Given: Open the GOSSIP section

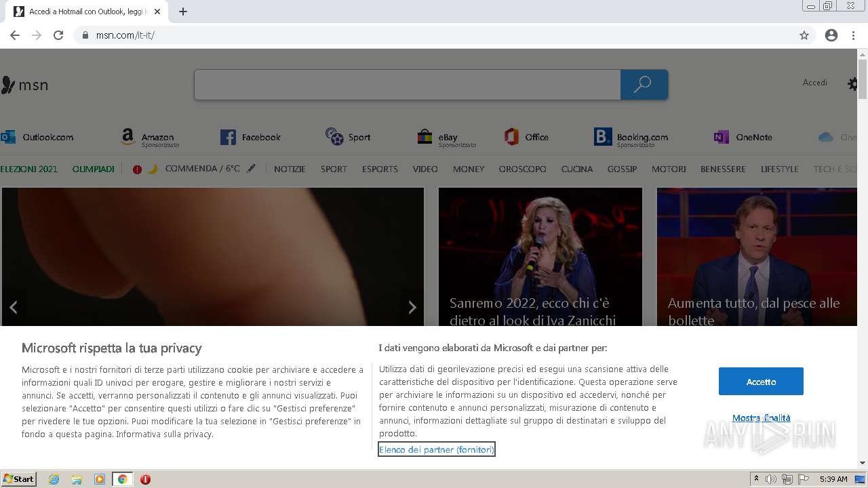Looking at the screenshot, I should (622, 169).
